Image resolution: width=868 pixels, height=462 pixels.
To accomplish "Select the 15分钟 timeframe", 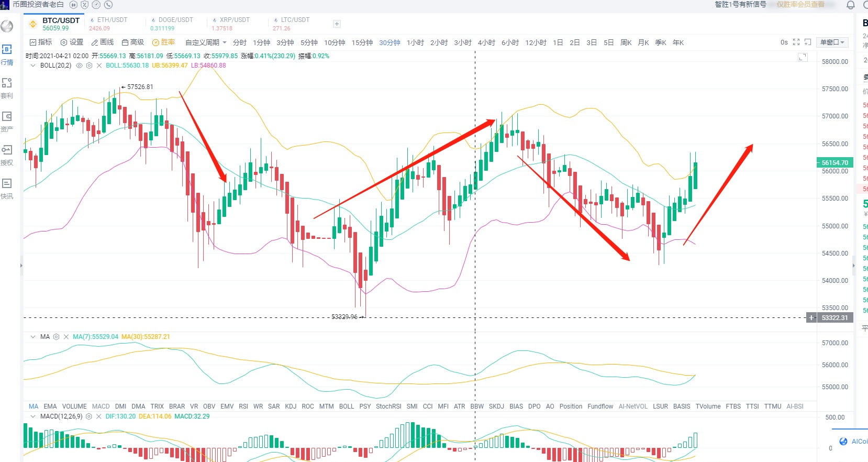I will 362,42.
